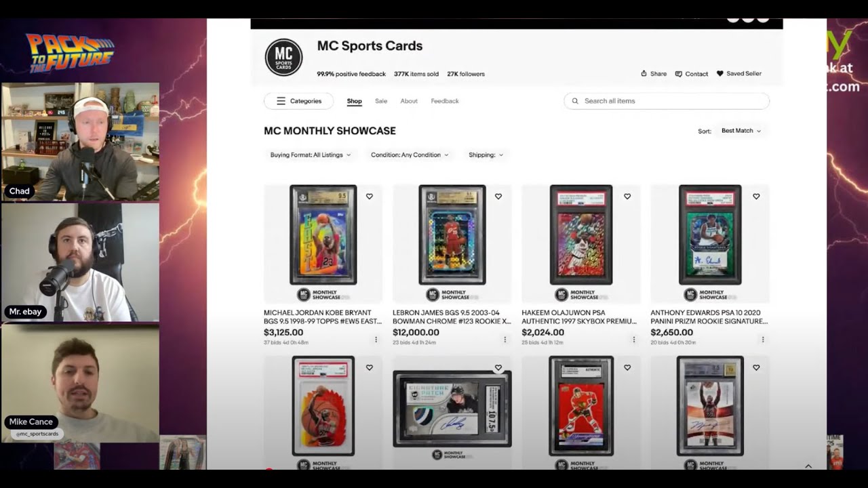The width and height of the screenshot is (868, 488).
Task: Switch to the Sale tab
Action: pyautogui.click(x=381, y=101)
